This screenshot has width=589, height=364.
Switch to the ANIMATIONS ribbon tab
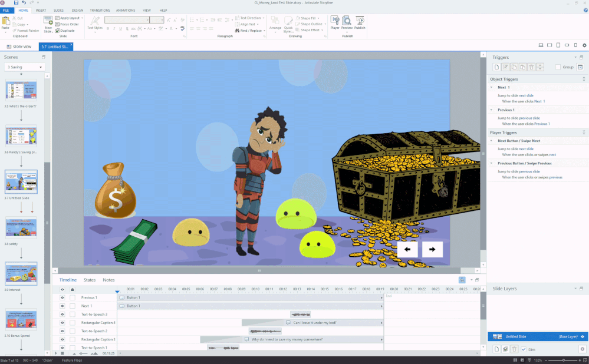point(126,11)
